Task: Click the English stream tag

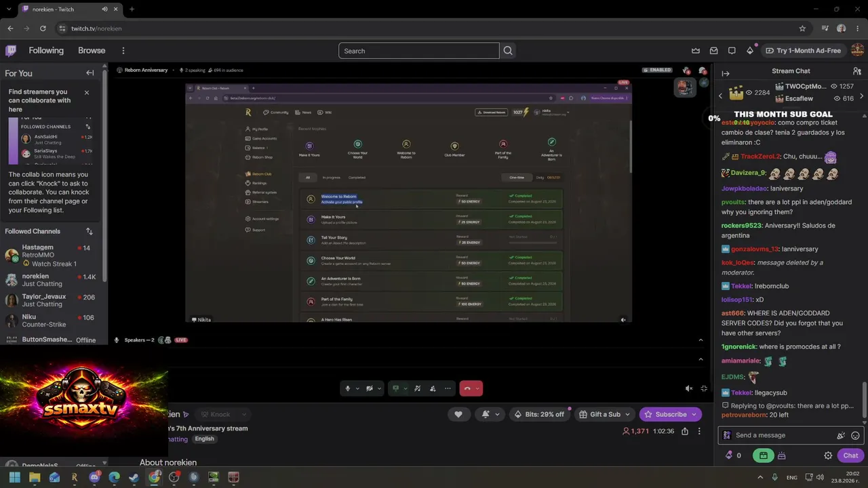Action: 204,439
